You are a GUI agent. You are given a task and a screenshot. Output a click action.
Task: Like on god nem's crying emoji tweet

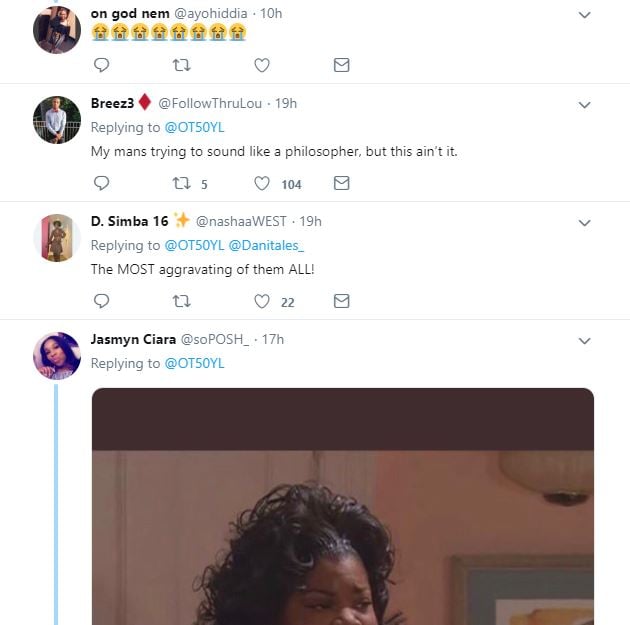pos(262,65)
